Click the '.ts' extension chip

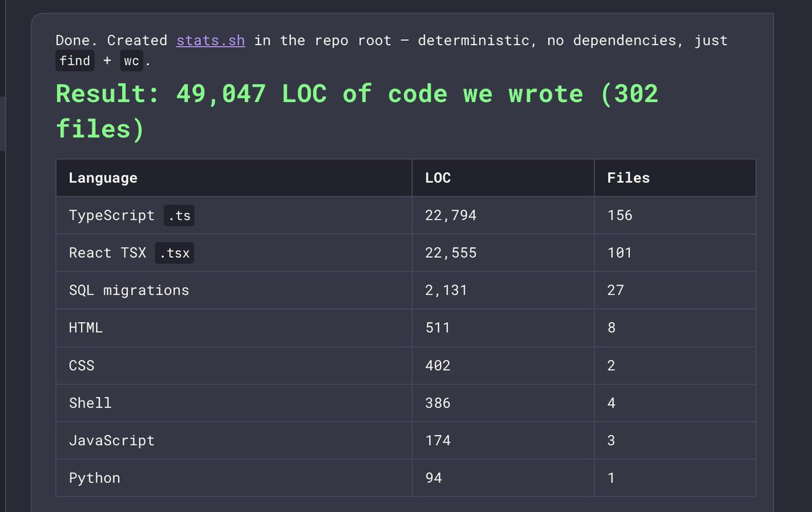[x=180, y=216]
